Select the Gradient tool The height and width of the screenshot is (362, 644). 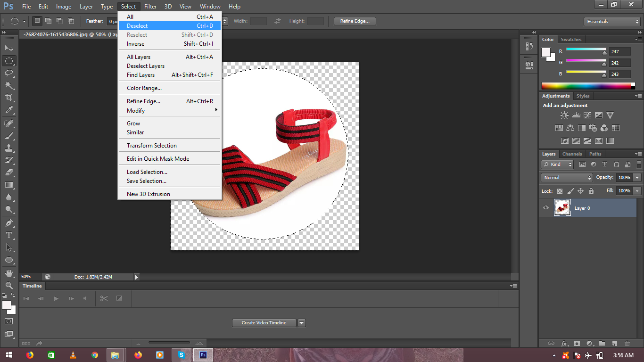(9, 185)
